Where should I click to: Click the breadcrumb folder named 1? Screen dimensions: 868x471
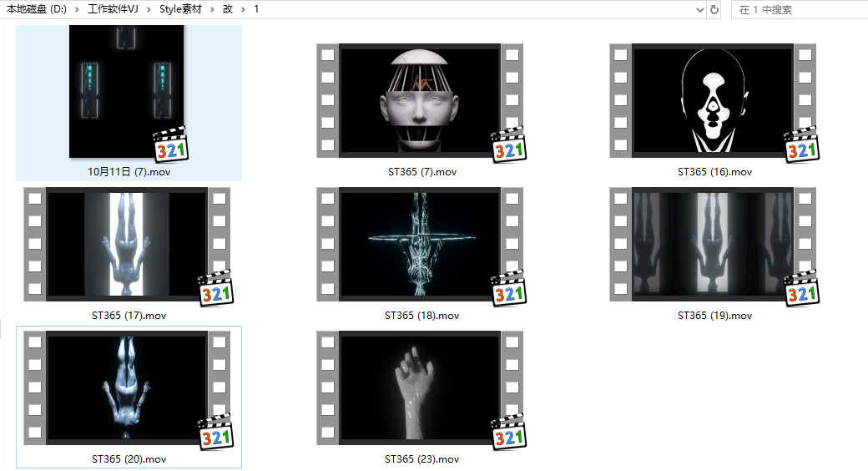256,9
